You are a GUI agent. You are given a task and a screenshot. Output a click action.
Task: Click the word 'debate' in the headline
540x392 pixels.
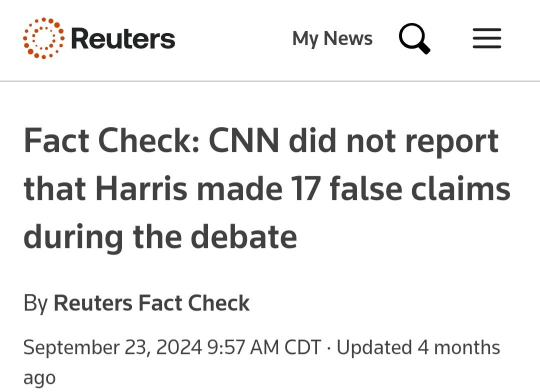coord(243,236)
